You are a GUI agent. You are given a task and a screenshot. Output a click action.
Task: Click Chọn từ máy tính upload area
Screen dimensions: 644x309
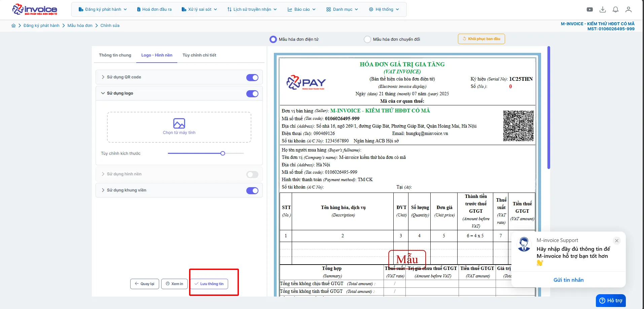[x=179, y=127]
